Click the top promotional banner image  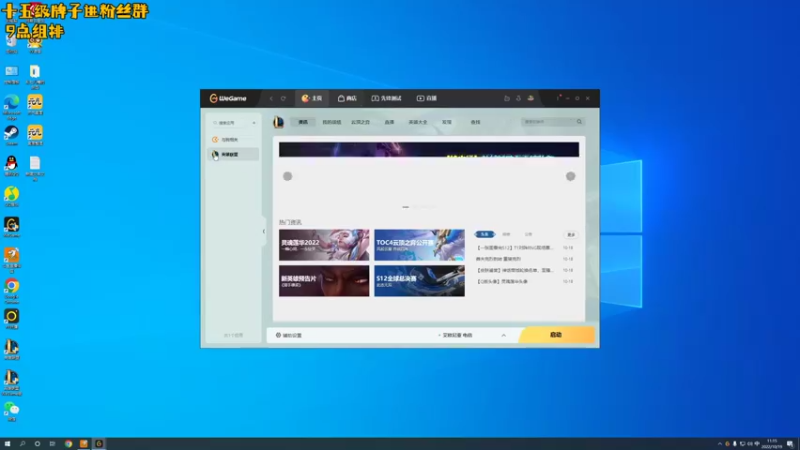click(x=429, y=149)
